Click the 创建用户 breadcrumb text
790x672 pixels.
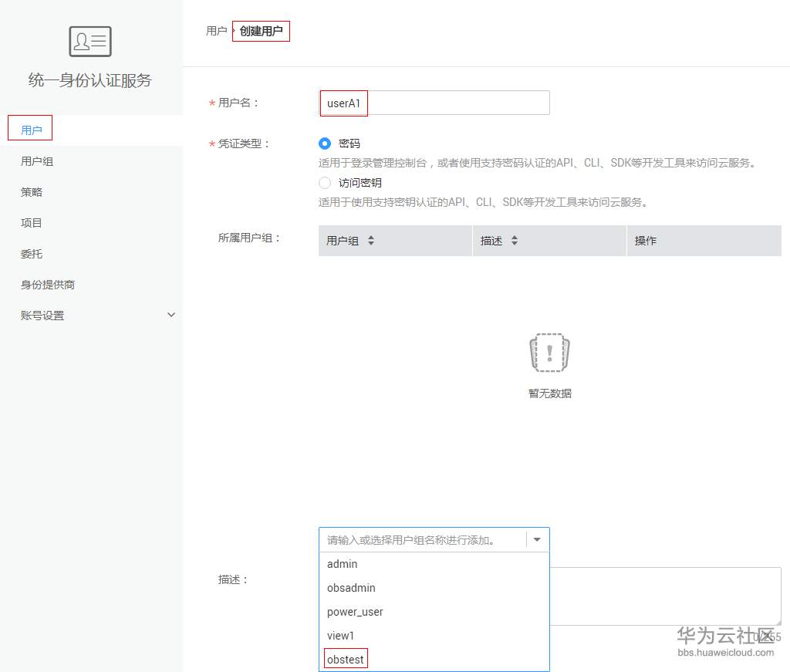tap(261, 31)
